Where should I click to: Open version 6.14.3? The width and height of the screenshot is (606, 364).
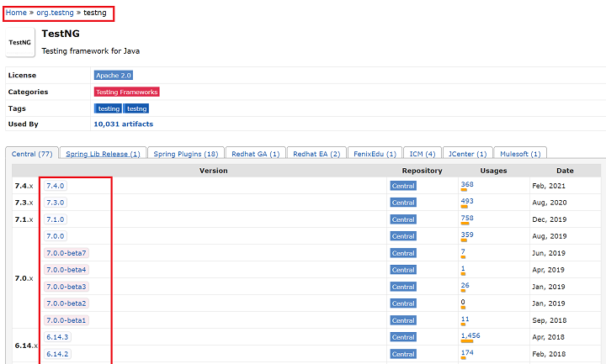57,337
